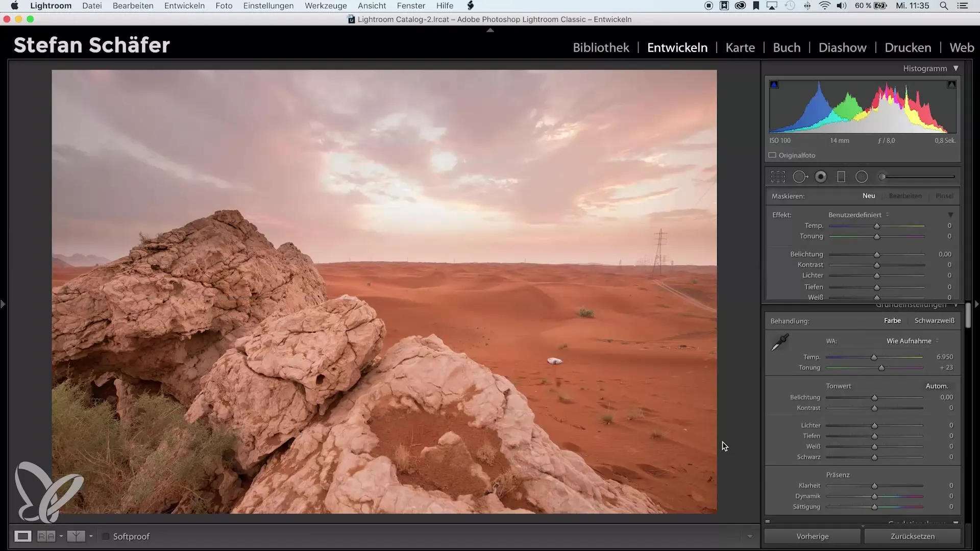Switch mask mode to Bearbeiten
This screenshot has width=980, height=551.
[x=905, y=196]
